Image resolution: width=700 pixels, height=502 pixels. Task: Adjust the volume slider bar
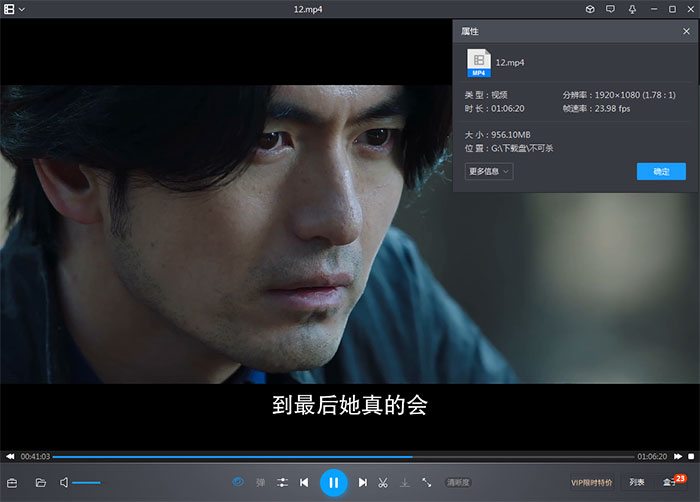tap(87, 483)
